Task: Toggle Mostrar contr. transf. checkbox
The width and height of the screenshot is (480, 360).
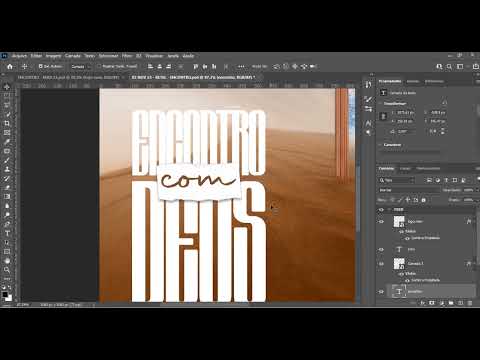Action: [99, 66]
